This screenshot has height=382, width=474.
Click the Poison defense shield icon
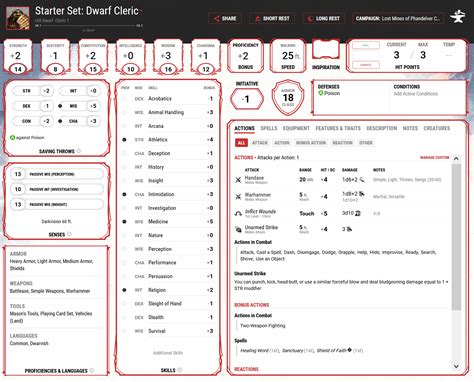click(321, 93)
